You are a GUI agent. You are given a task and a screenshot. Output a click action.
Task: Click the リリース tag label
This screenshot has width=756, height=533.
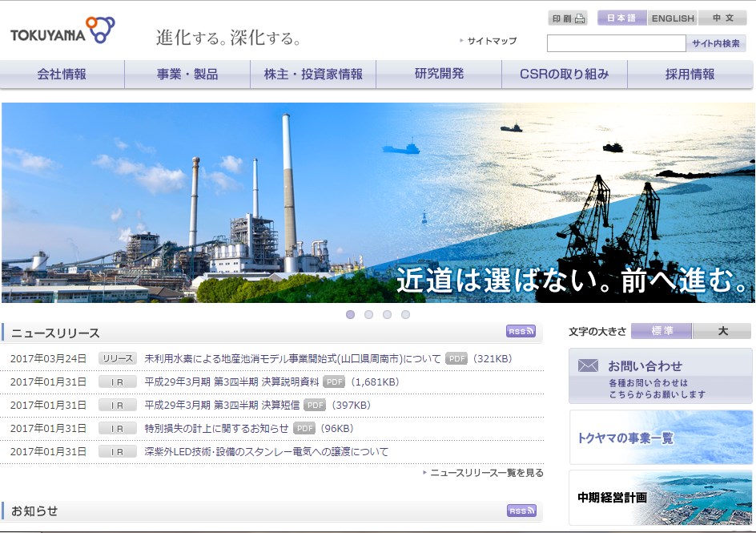[x=118, y=359]
